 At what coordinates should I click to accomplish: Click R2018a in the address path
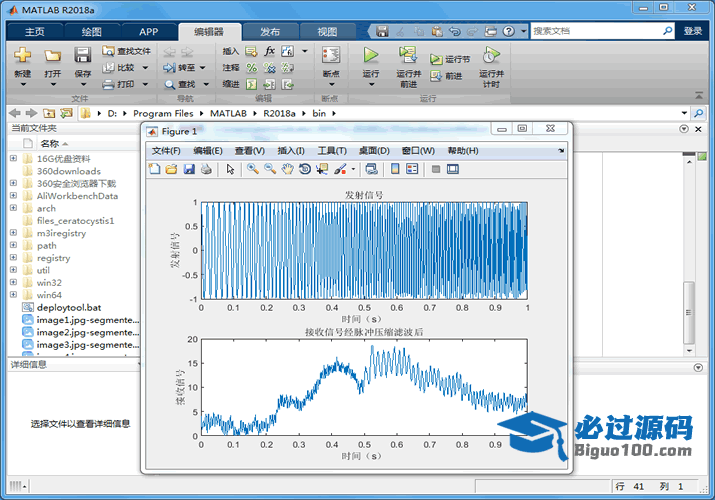click(279, 113)
